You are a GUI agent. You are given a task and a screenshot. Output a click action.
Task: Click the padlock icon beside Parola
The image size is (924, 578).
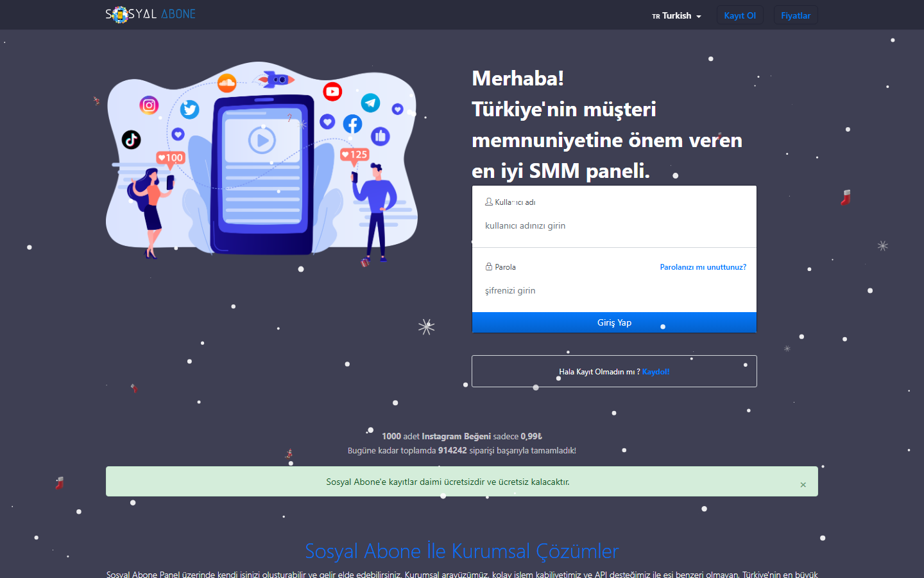click(x=489, y=267)
